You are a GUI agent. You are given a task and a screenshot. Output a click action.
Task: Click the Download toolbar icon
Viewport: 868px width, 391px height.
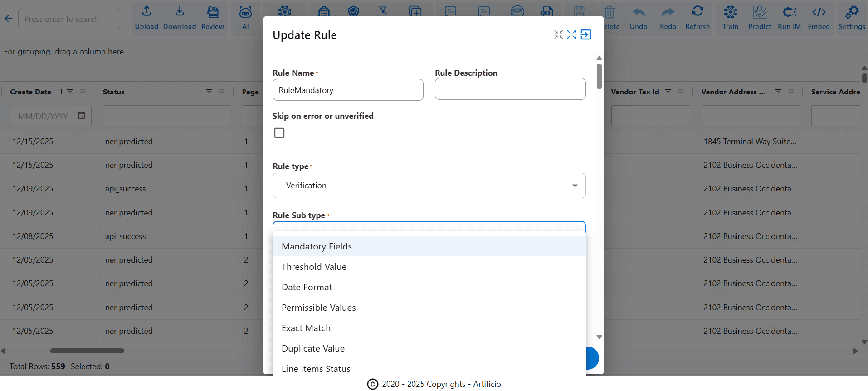coord(179,18)
